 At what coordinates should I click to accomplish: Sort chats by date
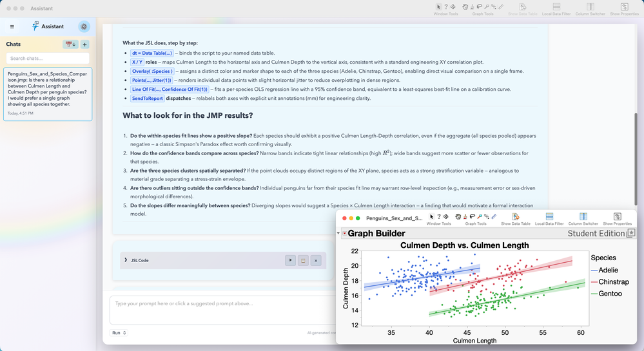[x=70, y=44]
